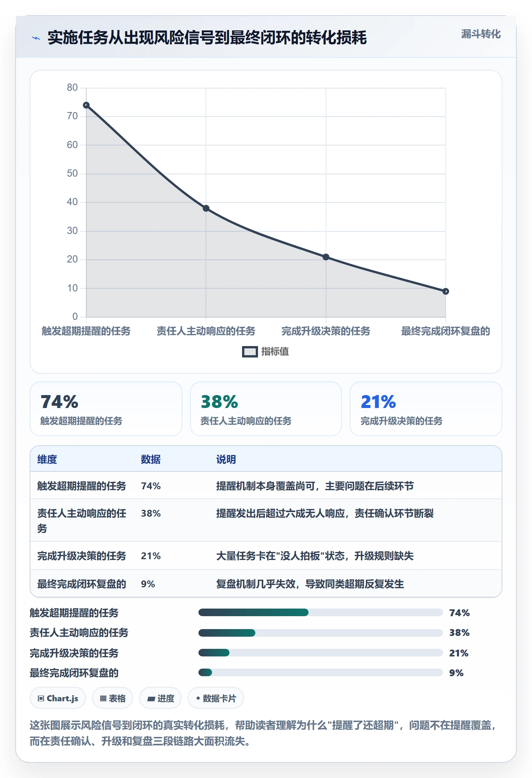Click the 维度 column header

click(x=47, y=459)
